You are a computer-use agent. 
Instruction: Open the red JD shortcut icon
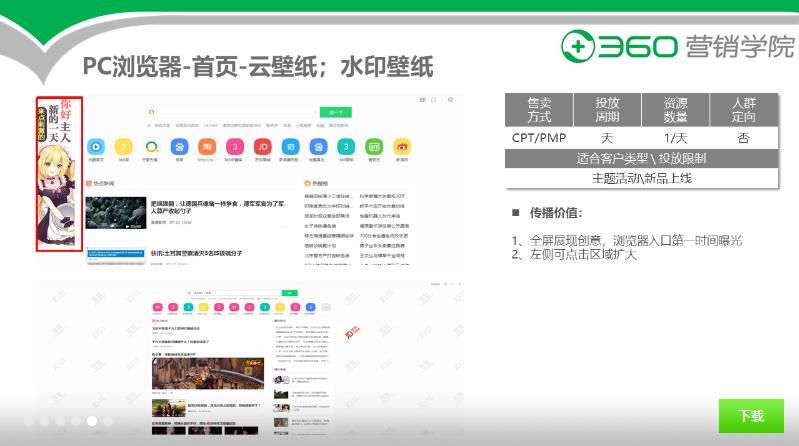(262, 147)
